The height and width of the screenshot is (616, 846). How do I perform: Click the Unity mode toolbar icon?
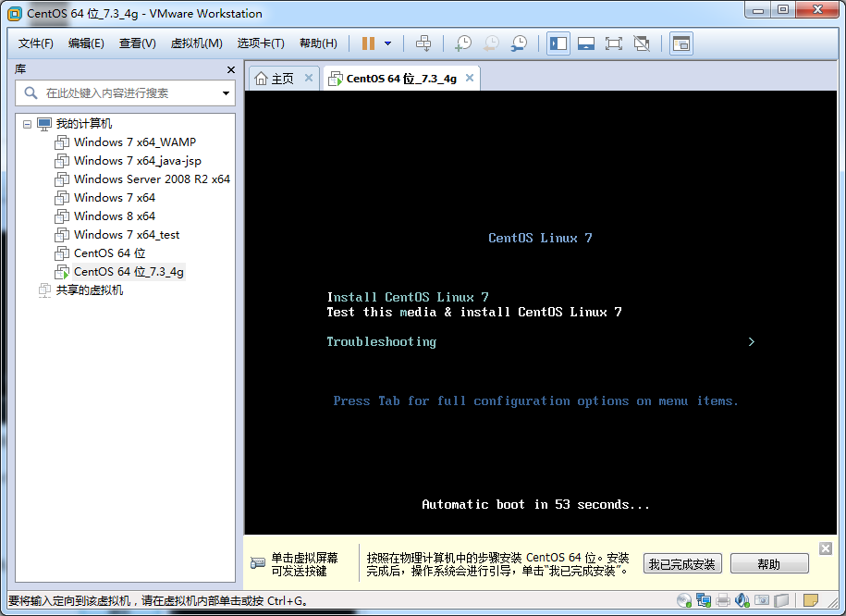(x=642, y=43)
